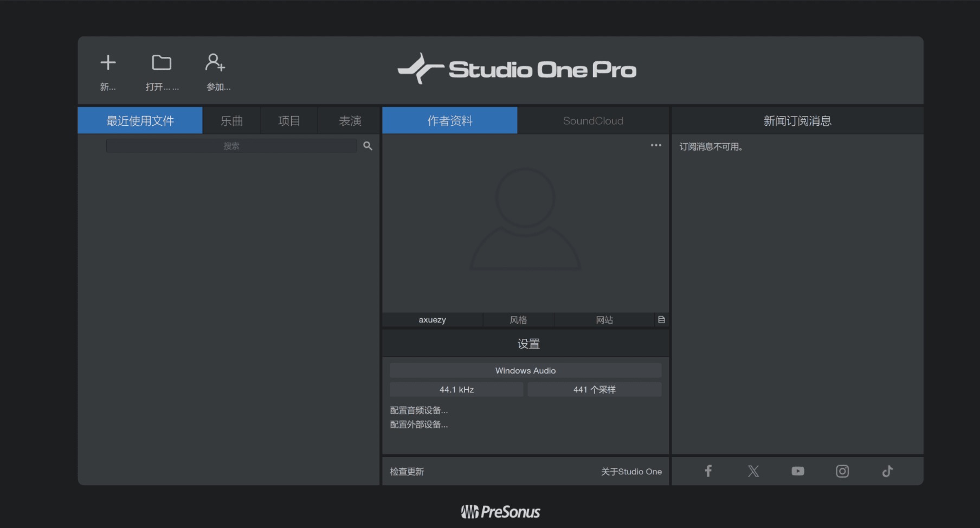Viewport: 980px width, 528px height.
Task: Click the 风格 genre field
Action: (518, 320)
